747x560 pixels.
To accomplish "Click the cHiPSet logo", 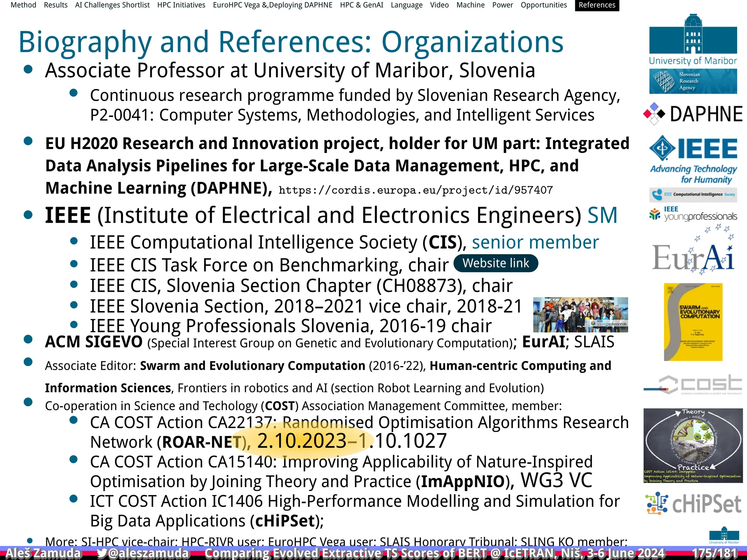I will pos(693,503).
